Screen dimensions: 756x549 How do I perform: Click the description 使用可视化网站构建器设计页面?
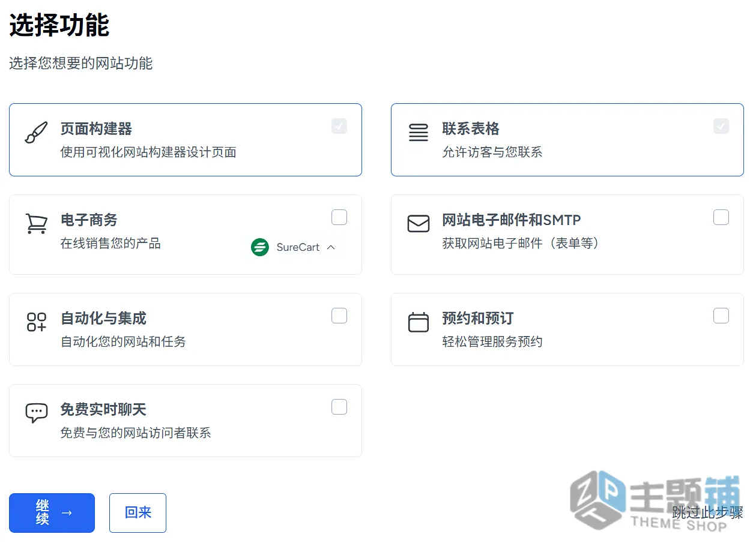[x=148, y=152]
